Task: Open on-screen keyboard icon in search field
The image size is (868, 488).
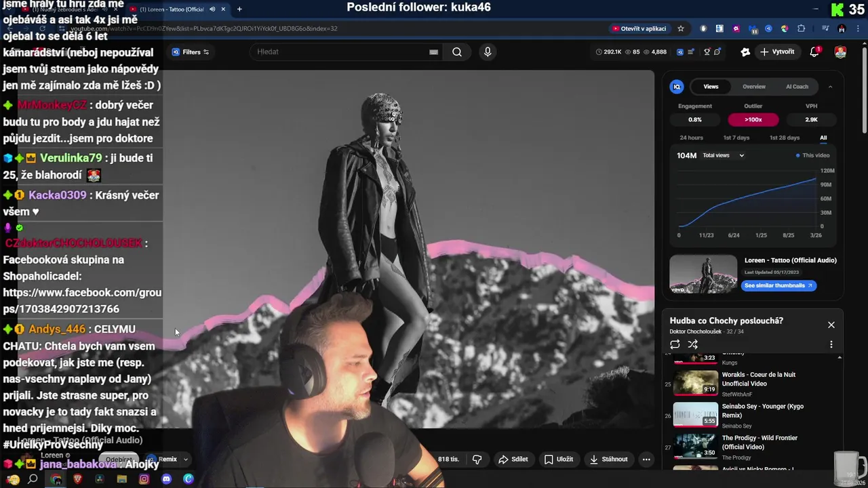Action: [x=433, y=52]
